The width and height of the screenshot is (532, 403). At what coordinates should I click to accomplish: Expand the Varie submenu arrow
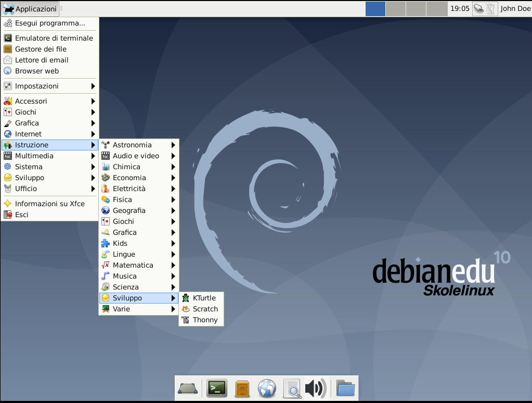coord(173,309)
